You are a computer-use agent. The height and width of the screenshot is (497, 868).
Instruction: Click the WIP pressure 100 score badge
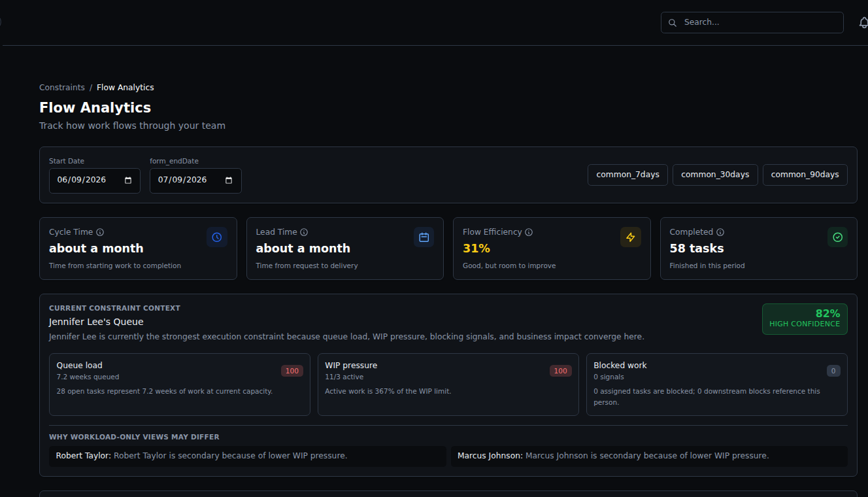click(561, 371)
